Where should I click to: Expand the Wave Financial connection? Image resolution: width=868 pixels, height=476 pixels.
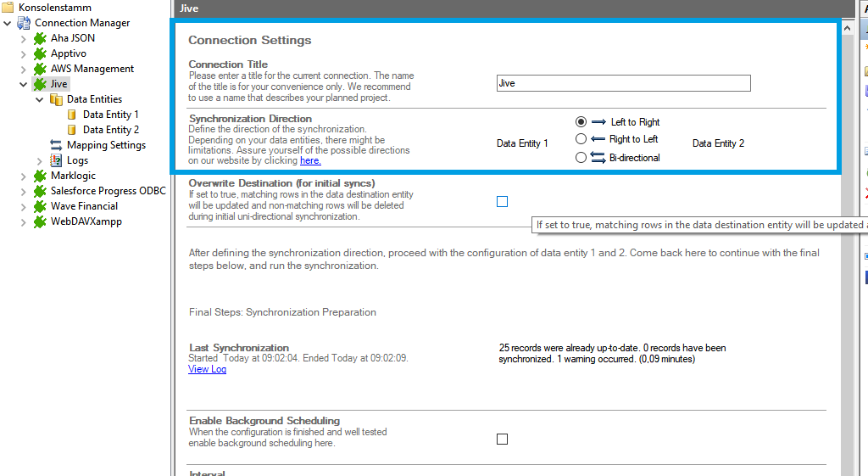23,206
